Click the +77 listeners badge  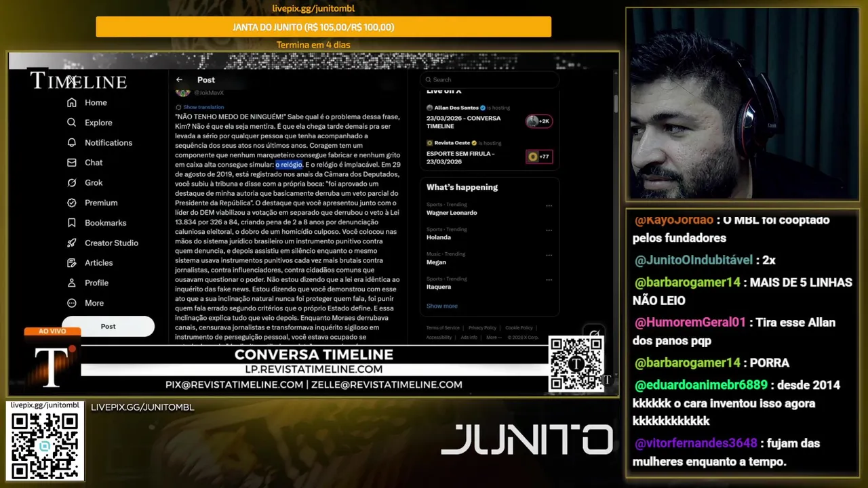click(x=539, y=157)
